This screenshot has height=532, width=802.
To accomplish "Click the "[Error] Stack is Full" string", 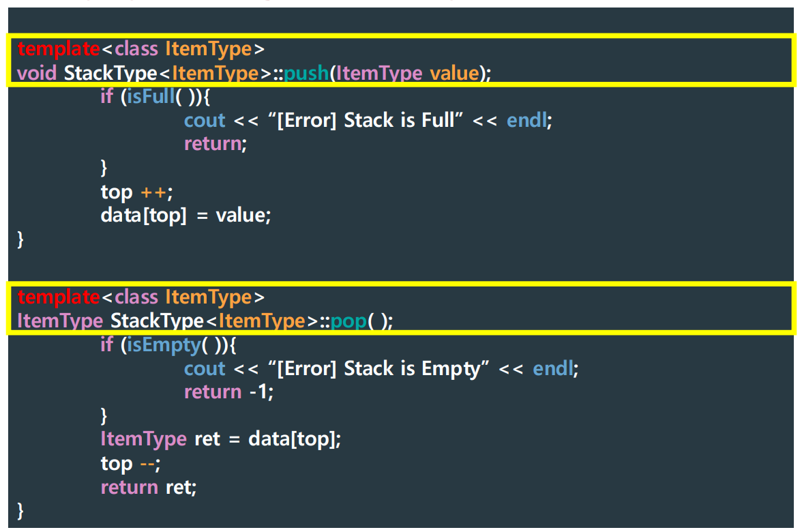I will tap(366, 120).
